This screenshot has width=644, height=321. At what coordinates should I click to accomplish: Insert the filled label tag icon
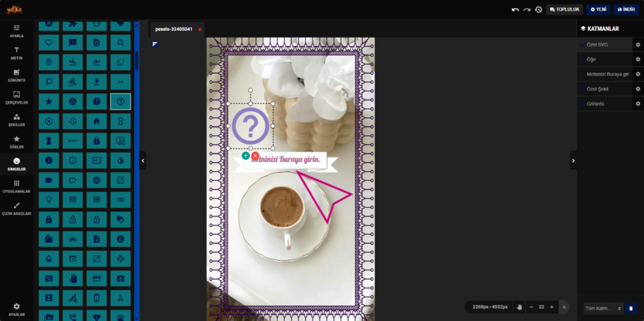click(x=49, y=180)
